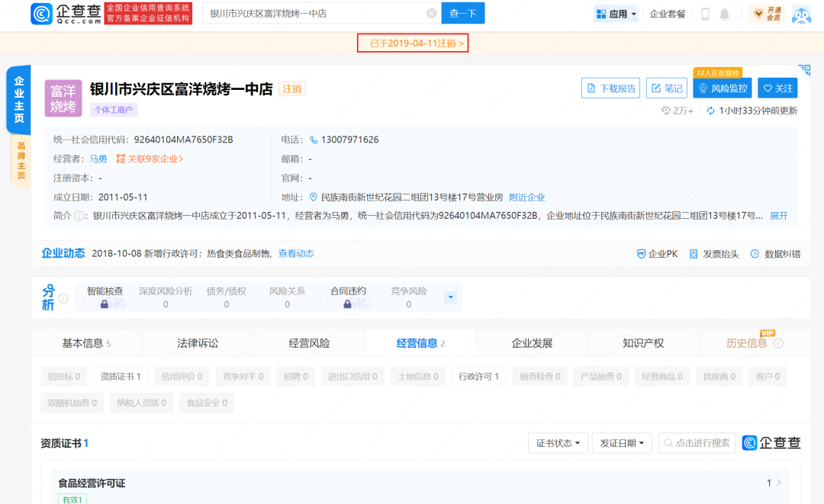
Task: Open the QR code icon at card corner
Action: (x=804, y=70)
